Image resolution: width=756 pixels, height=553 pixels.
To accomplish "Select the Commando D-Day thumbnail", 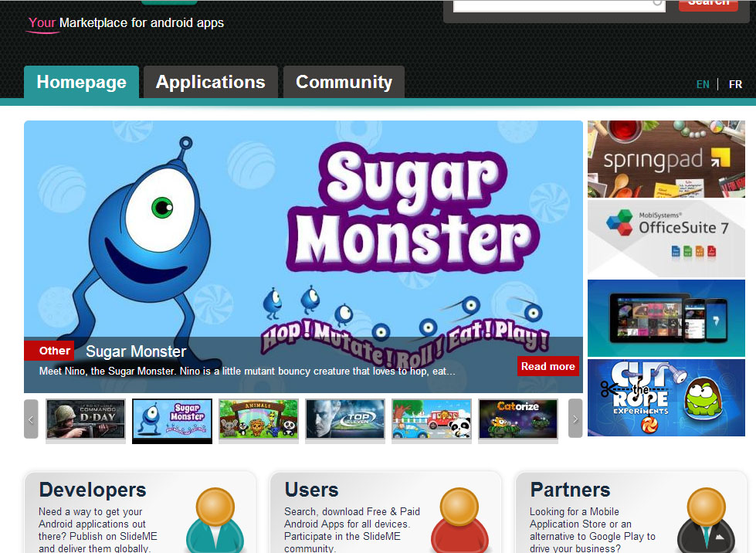I will [x=86, y=419].
